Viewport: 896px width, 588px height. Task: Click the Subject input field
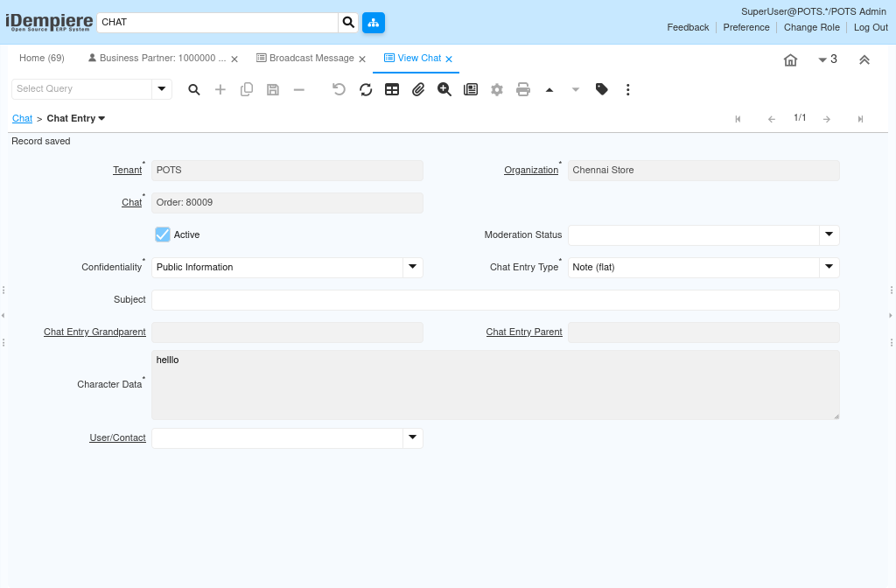495,300
